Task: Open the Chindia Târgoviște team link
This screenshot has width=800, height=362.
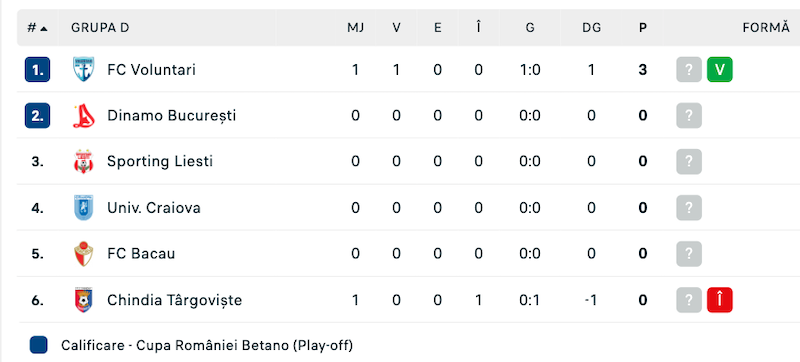Action: pos(174,300)
